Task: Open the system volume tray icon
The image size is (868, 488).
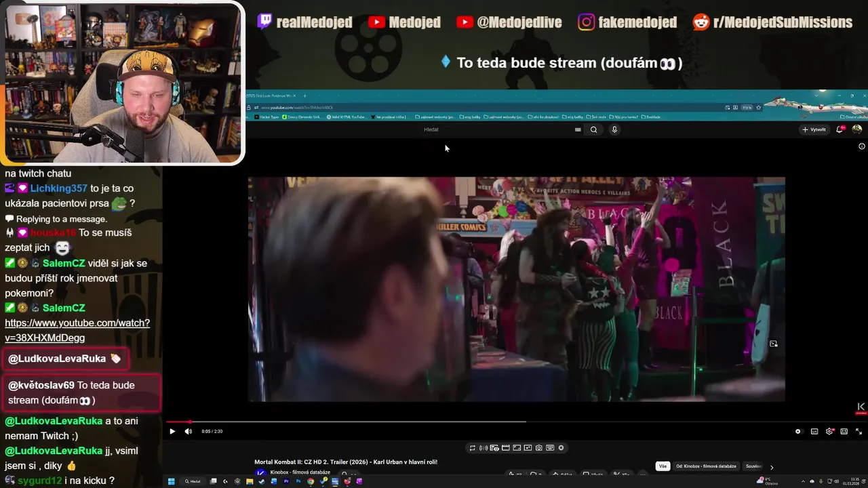Action: 837,481
